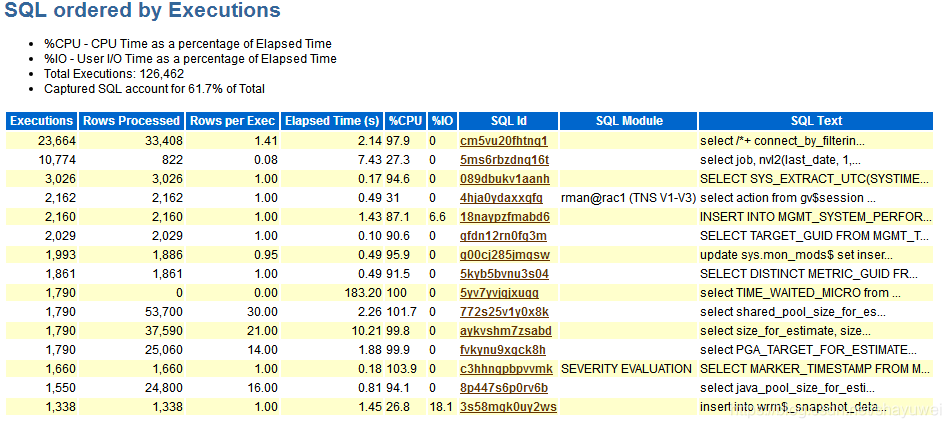The height and width of the screenshot is (428, 951).
Task: Click the SQL ordered by Executions heading
Action: coord(143,10)
